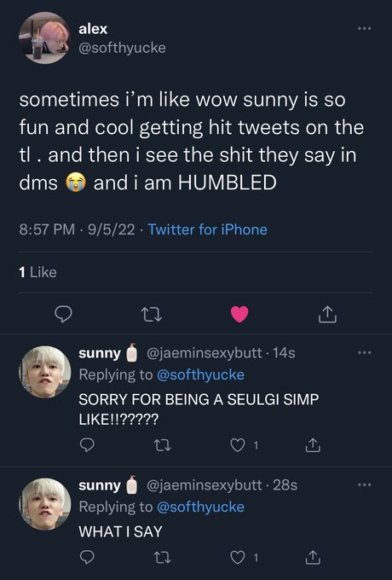The image size is (392, 580).
Task: Retweet alex's main tweet
Action: click(152, 315)
